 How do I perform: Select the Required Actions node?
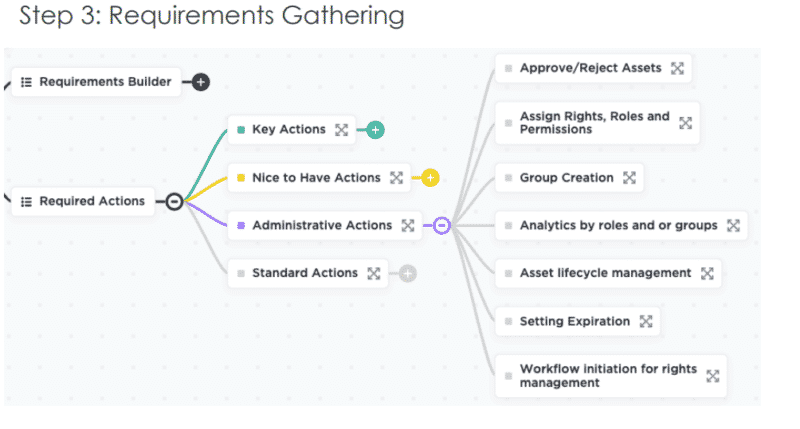(x=84, y=201)
